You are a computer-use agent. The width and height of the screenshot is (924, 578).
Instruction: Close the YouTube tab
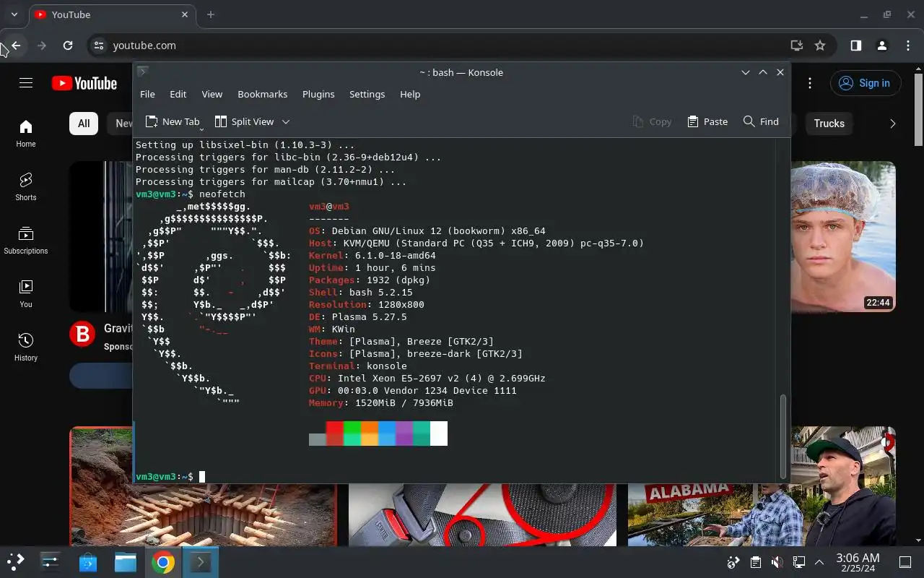[x=185, y=14]
